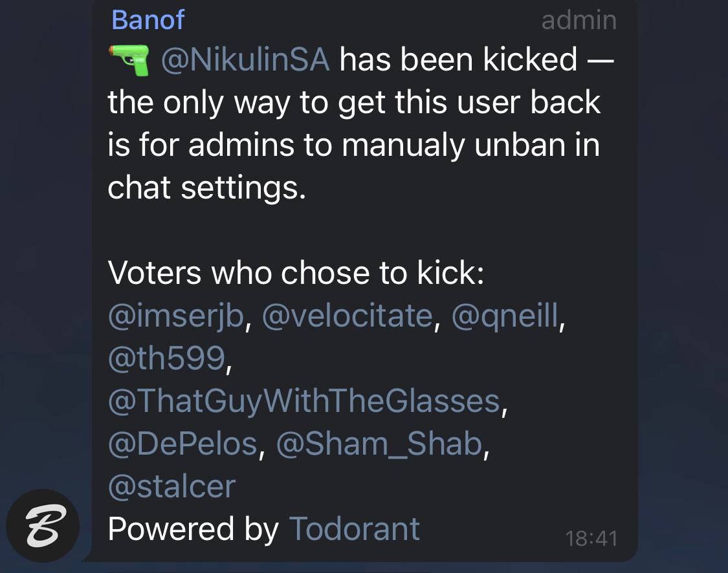Open the @qneill mention
728x573 pixels.
point(505,317)
